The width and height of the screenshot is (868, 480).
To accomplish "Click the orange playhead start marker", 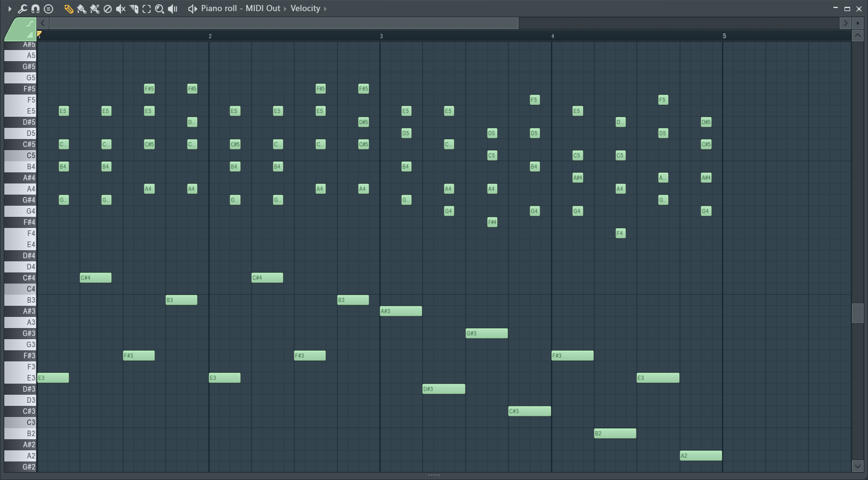I will point(40,34).
